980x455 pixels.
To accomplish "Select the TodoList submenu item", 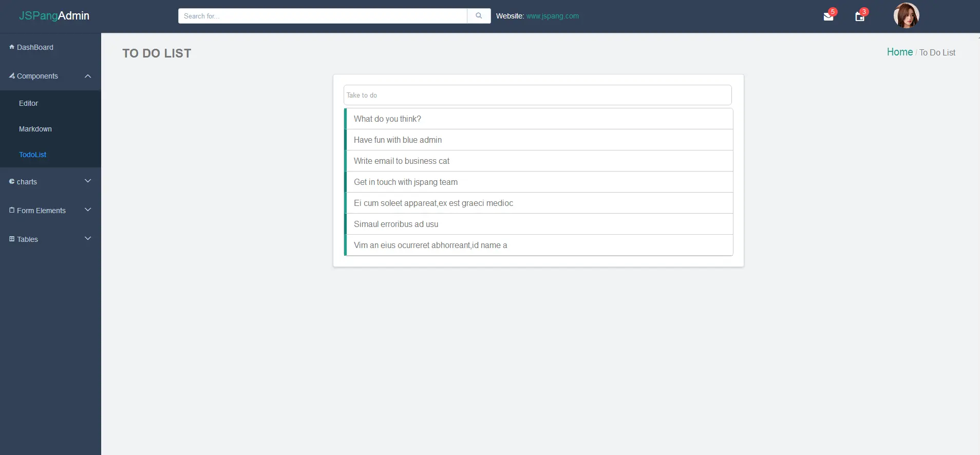I will click(50, 155).
